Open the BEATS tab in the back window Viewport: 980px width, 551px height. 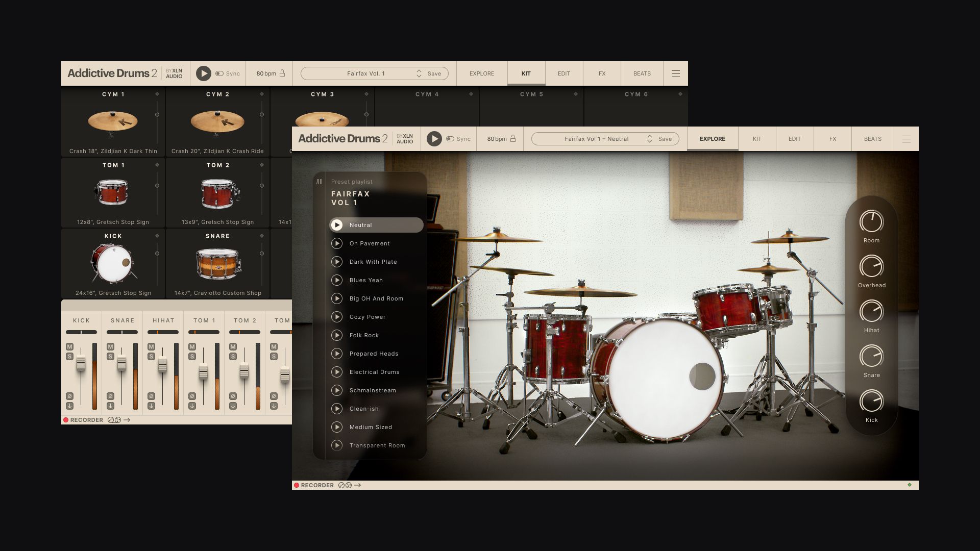click(642, 73)
